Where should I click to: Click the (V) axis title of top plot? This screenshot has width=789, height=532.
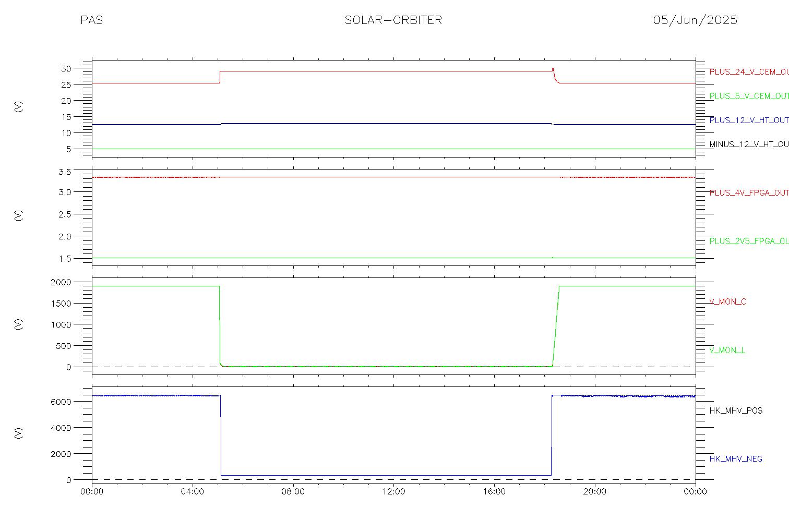(x=19, y=107)
